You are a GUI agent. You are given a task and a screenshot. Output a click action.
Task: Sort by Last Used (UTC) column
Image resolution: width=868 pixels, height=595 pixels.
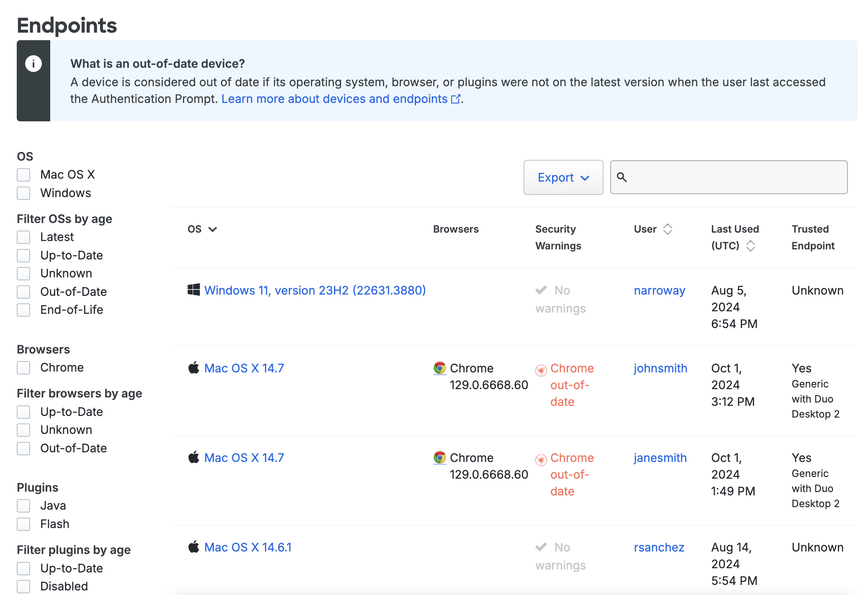[x=750, y=246]
